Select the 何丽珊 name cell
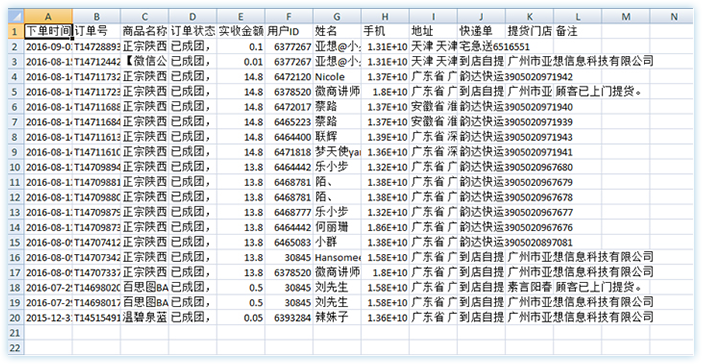The height and width of the screenshot is (364, 702). point(337,227)
